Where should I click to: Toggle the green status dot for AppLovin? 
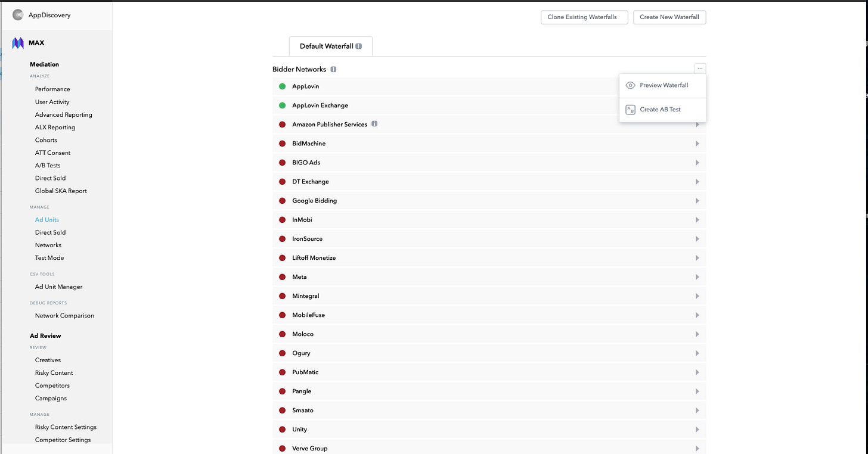[282, 86]
